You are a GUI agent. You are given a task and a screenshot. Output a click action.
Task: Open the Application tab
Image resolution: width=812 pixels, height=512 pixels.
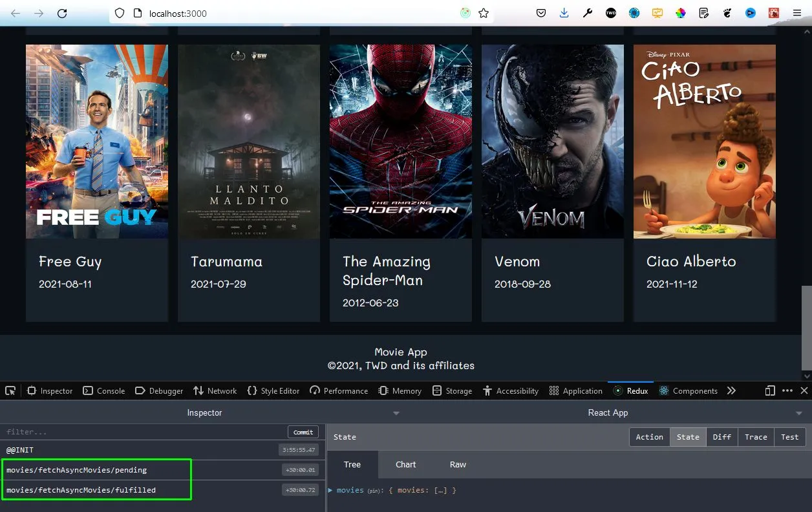click(575, 390)
